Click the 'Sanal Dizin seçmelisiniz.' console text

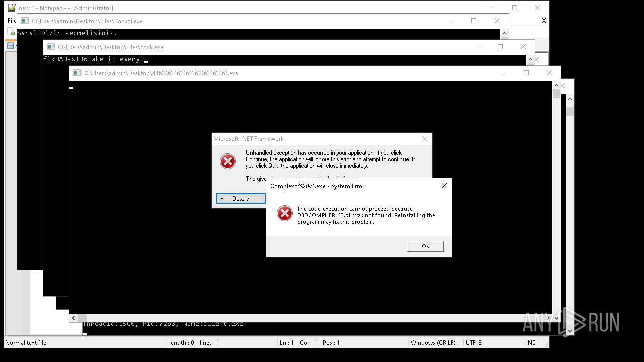click(67, 33)
